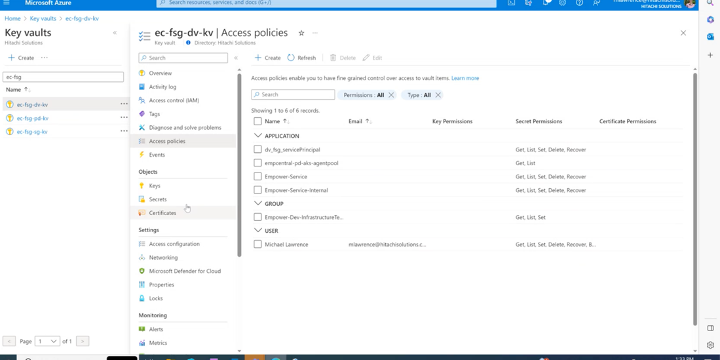Open Azure portal settings gear
This screenshot has width=720, height=360.
[x=562, y=3]
